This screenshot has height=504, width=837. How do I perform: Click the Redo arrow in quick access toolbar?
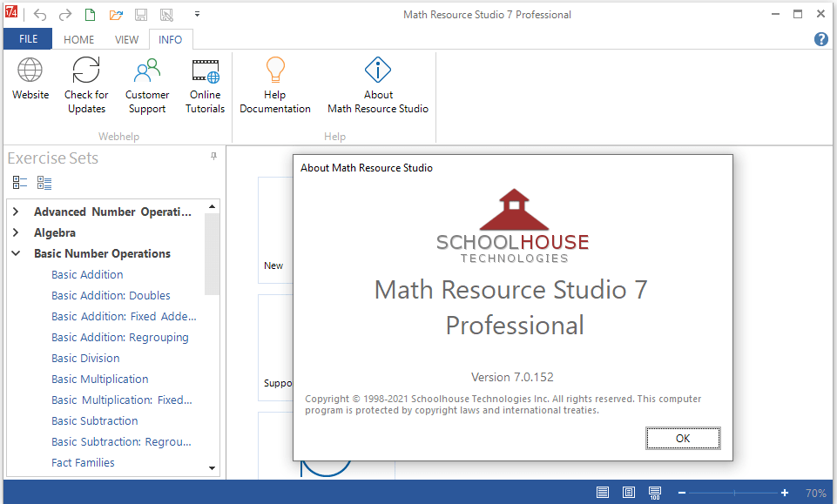[x=64, y=15]
